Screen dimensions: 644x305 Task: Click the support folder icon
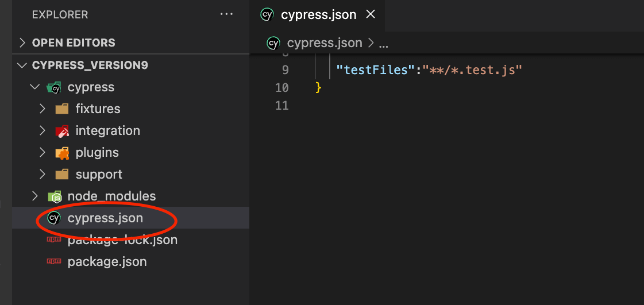coord(62,174)
